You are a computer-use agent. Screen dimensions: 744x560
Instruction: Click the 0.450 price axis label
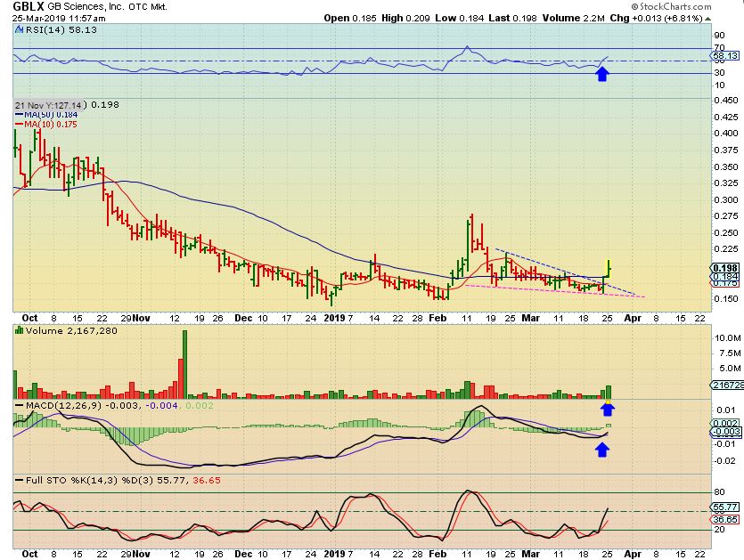pyautogui.click(x=726, y=100)
